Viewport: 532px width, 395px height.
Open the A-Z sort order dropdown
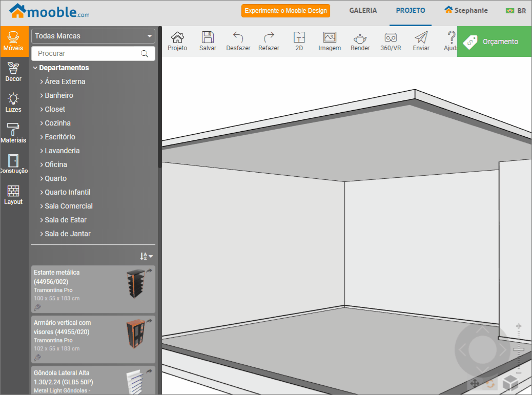pyautogui.click(x=147, y=256)
